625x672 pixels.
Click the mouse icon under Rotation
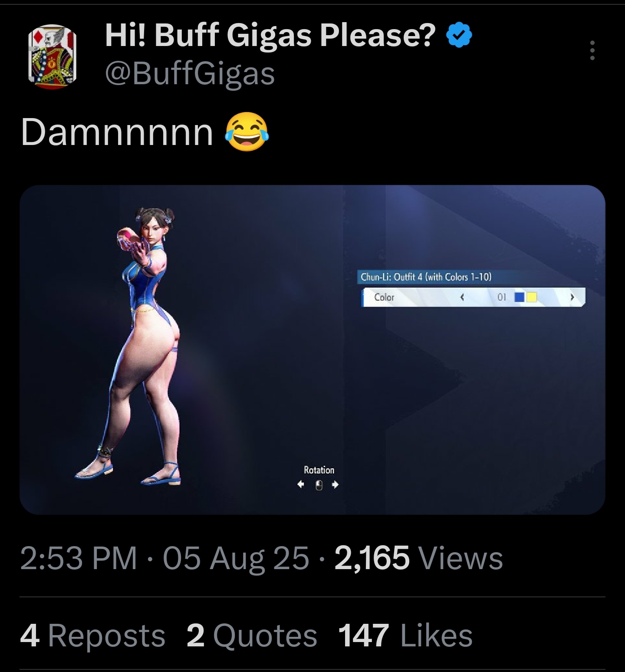tap(319, 485)
